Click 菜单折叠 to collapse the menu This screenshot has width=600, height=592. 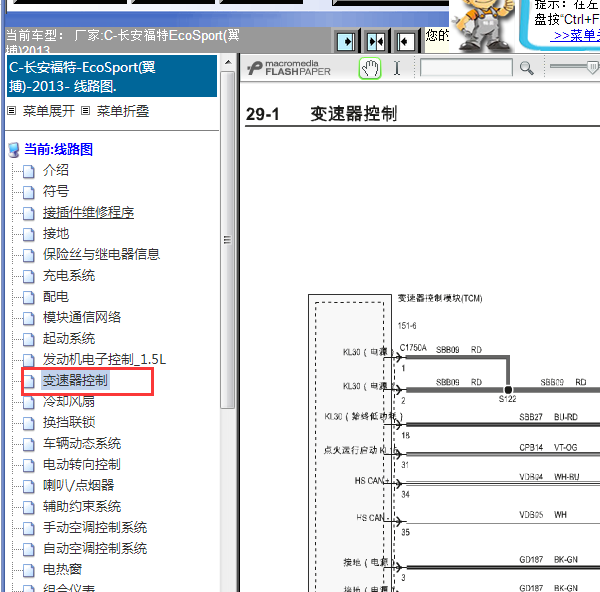pos(122,111)
